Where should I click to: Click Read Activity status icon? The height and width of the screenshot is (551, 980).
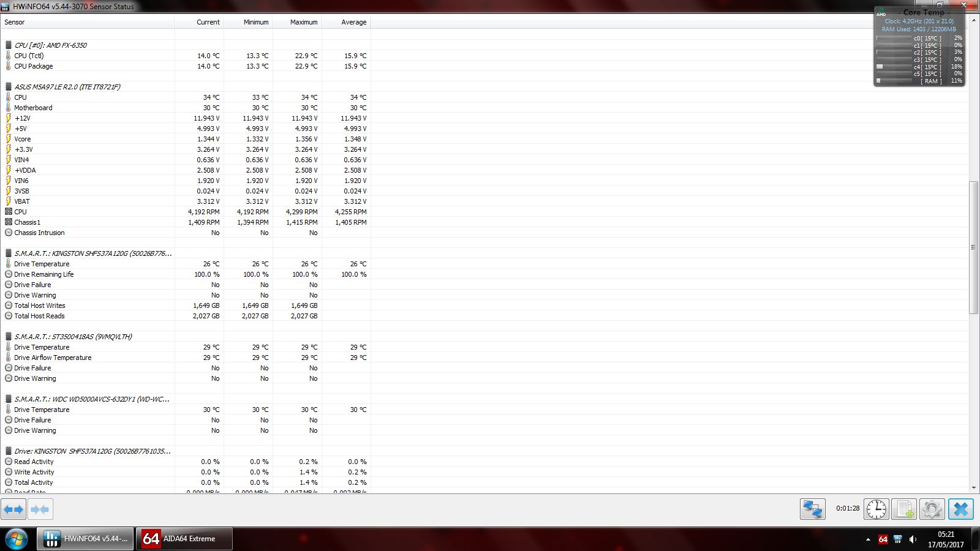9,462
